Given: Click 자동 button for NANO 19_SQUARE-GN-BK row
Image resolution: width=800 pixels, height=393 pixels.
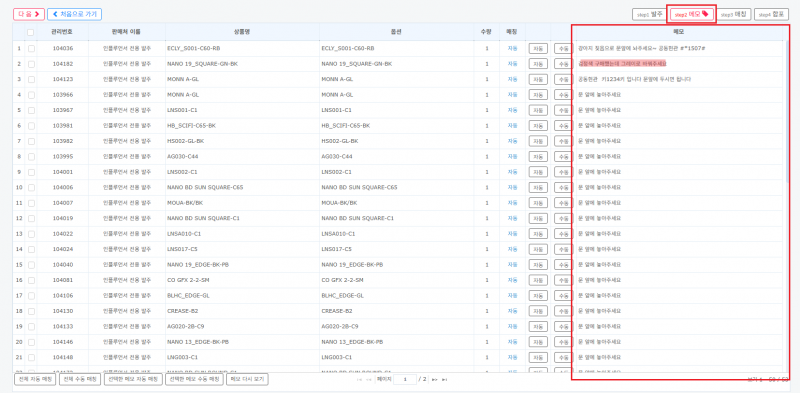Looking at the screenshot, I should (538, 64).
